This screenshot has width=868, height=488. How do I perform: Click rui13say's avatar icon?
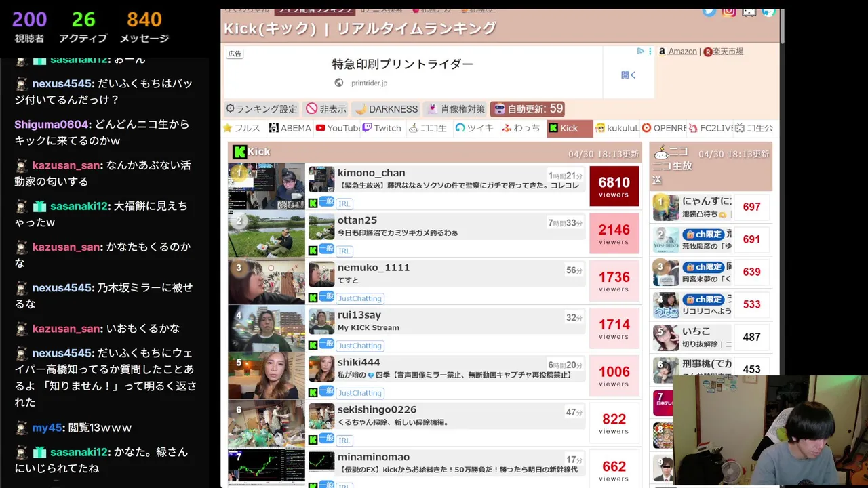(x=321, y=322)
